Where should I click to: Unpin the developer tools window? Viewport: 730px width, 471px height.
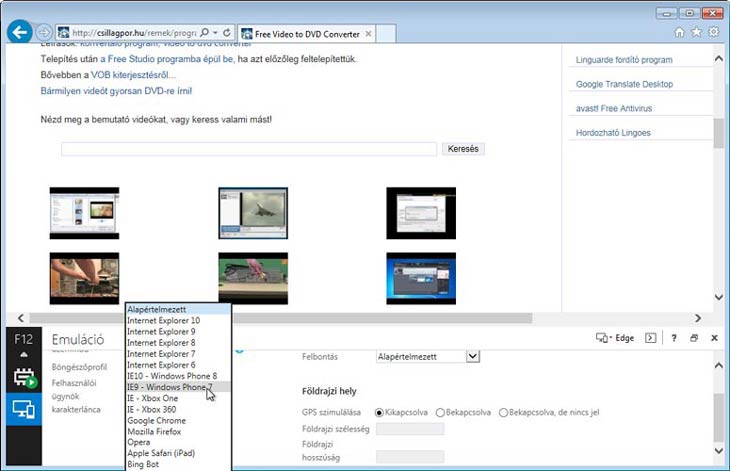[x=694, y=338]
